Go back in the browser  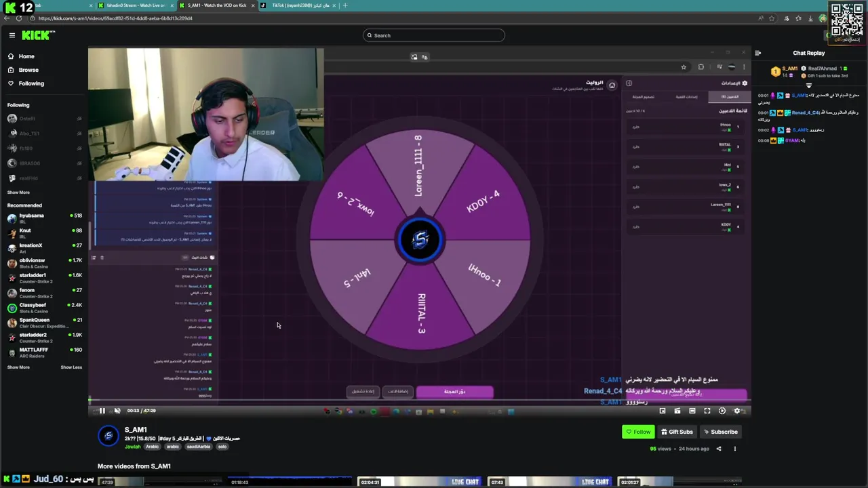coord(7,18)
